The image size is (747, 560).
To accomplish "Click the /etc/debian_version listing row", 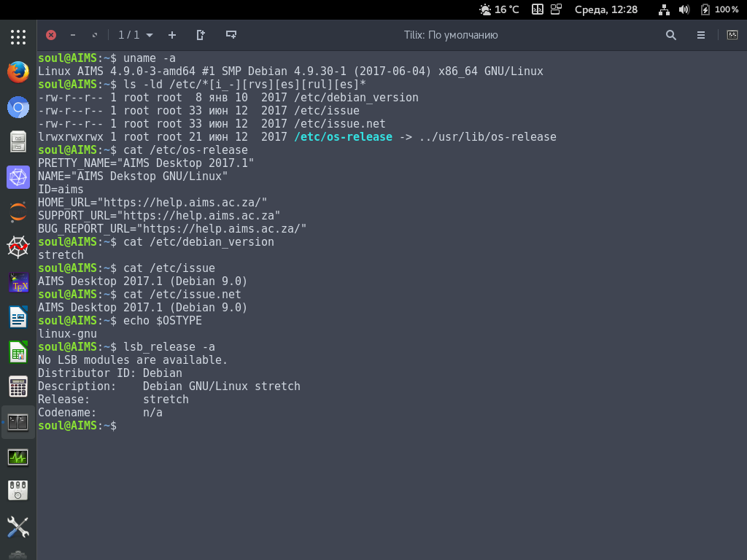I will 228,98.
